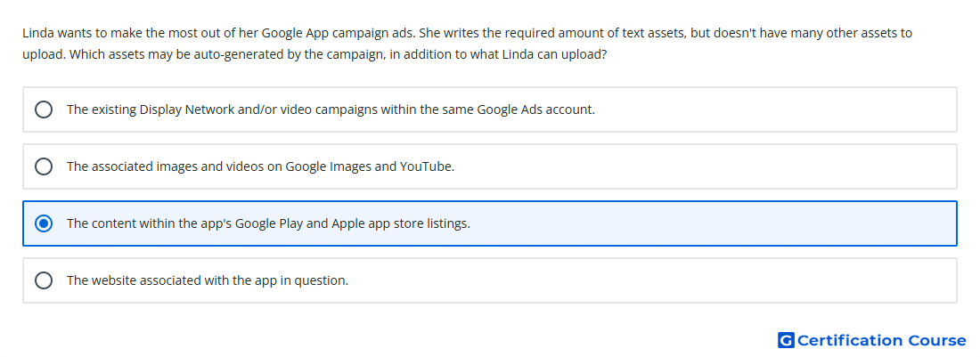The width and height of the screenshot is (980, 357).
Task: Click the words 'Google Ads account' in the first answer
Action: pos(535,110)
